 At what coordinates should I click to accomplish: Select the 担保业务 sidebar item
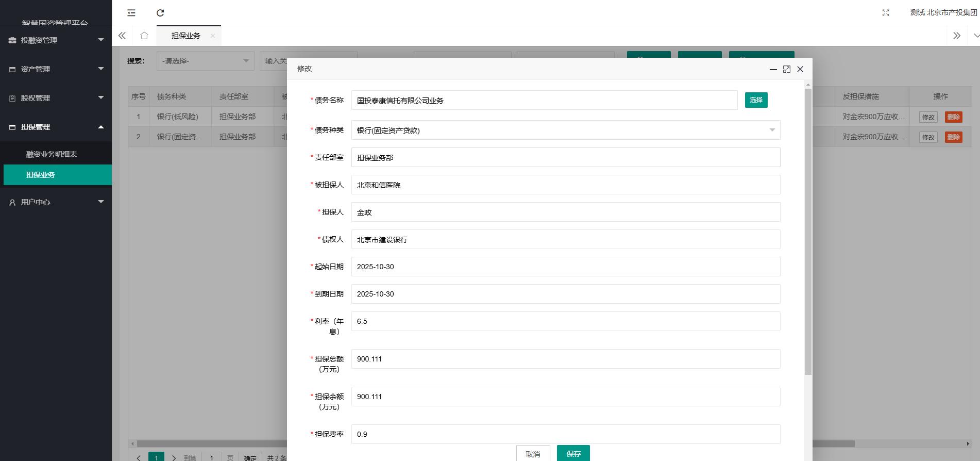pyautogui.click(x=41, y=175)
